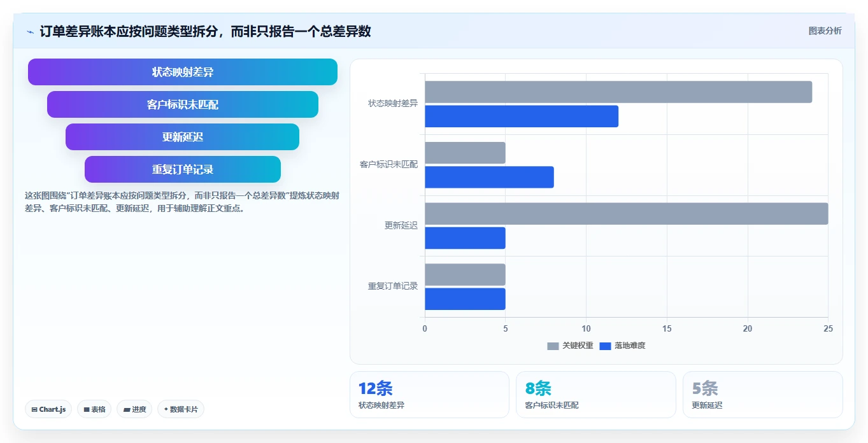Viewport: 868px width, 443px height.
Task: Select the 重复订单记录 funnel bar
Action: [x=183, y=169]
